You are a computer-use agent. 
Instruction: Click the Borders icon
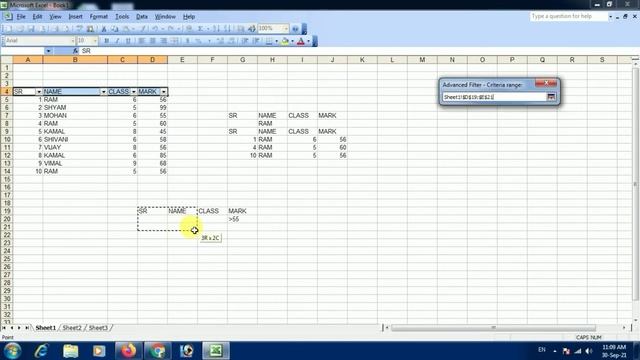pyautogui.click(x=269, y=41)
